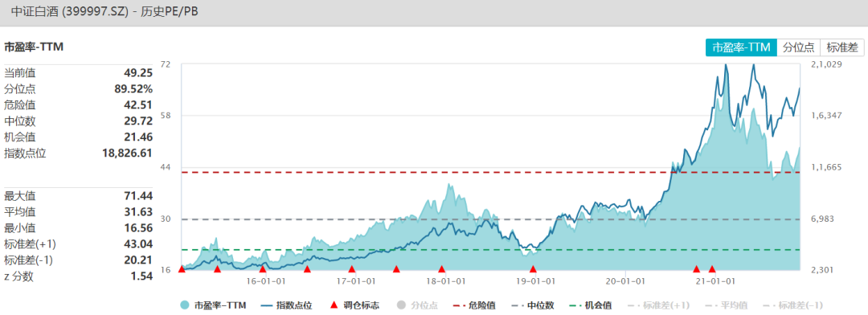Click the 市盈率-TTM panel heading
Screen dimensions: 868x315
tap(34, 47)
